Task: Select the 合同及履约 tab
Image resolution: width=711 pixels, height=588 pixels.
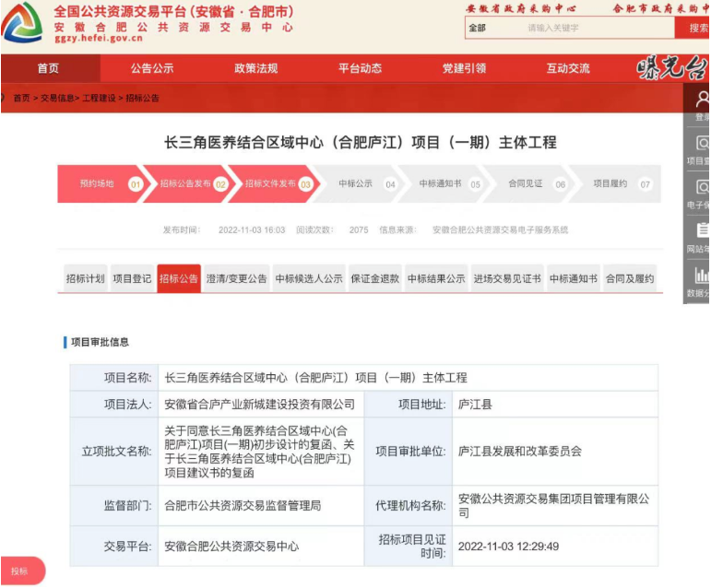Action: pyautogui.click(x=629, y=278)
